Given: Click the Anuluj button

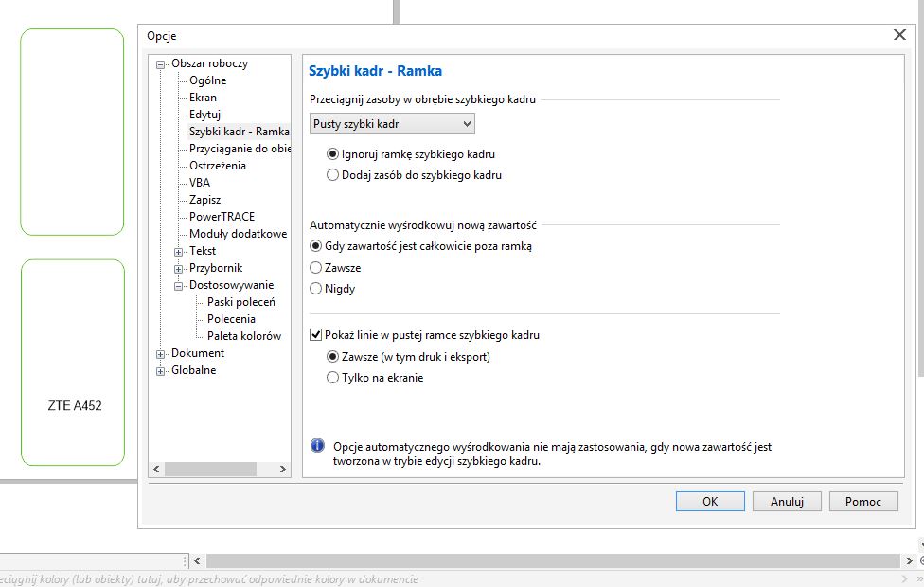Looking at the screenshot, I should tap(787, 502).
